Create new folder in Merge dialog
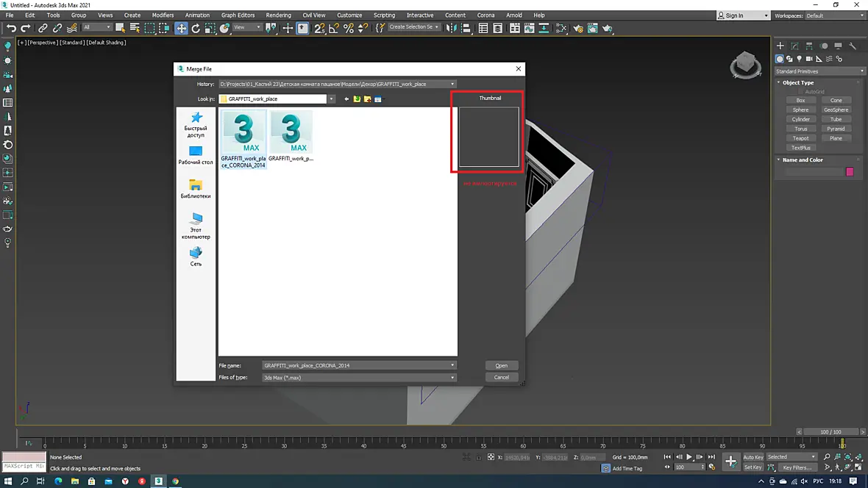This screenshot has width=868, height=488. [368, 99]
